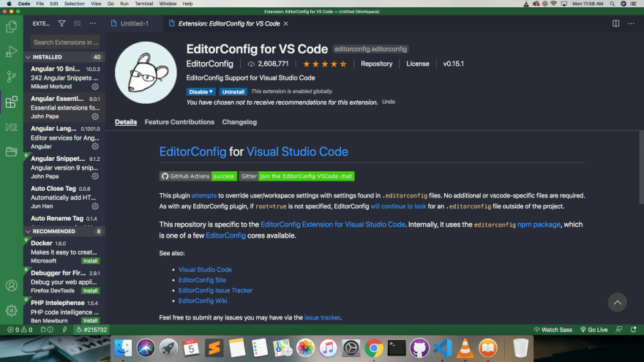Join the EditorConfig VSCode chat badge

pos(296,176)
